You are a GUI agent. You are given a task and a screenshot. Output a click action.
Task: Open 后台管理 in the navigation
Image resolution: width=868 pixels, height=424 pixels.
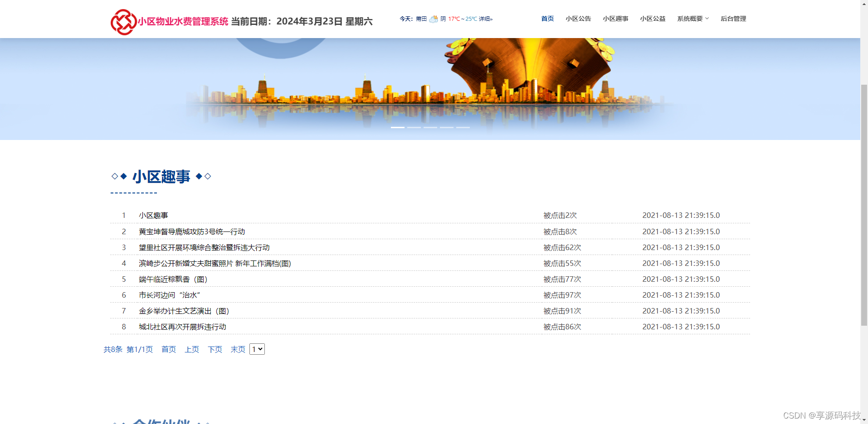pos(733,19)
